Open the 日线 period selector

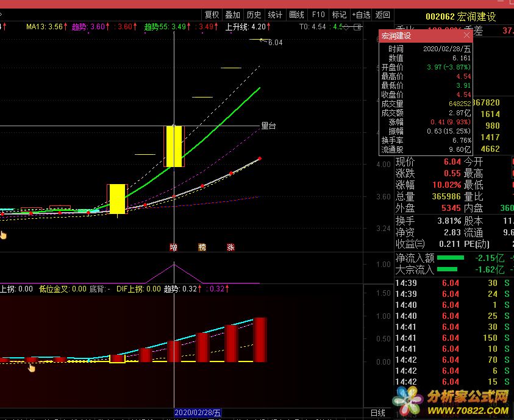click(x=378, y=413)
